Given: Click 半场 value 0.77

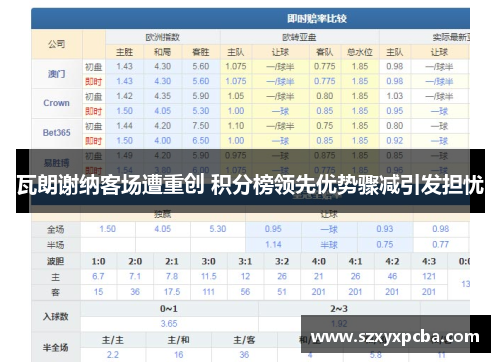Looking at the screenshot, I should coord(440,245).
